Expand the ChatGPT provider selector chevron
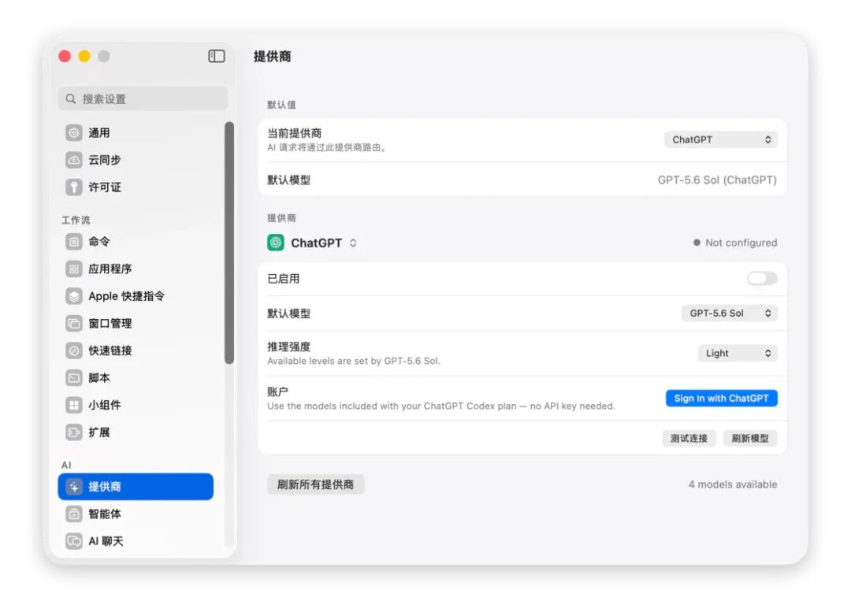The image size is (851, 616). click(353, 243)
